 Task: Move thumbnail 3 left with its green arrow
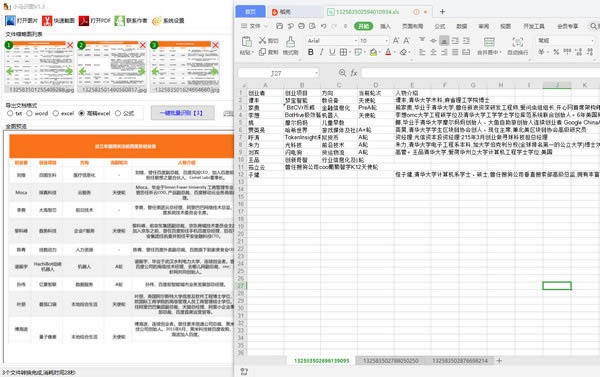pos(155,71)
